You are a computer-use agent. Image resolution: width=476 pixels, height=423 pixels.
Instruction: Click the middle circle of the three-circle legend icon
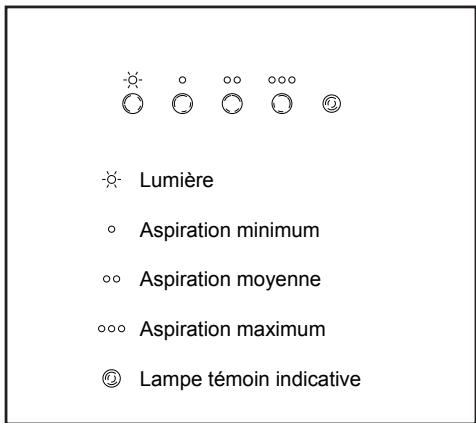click(x=112, y=329)
